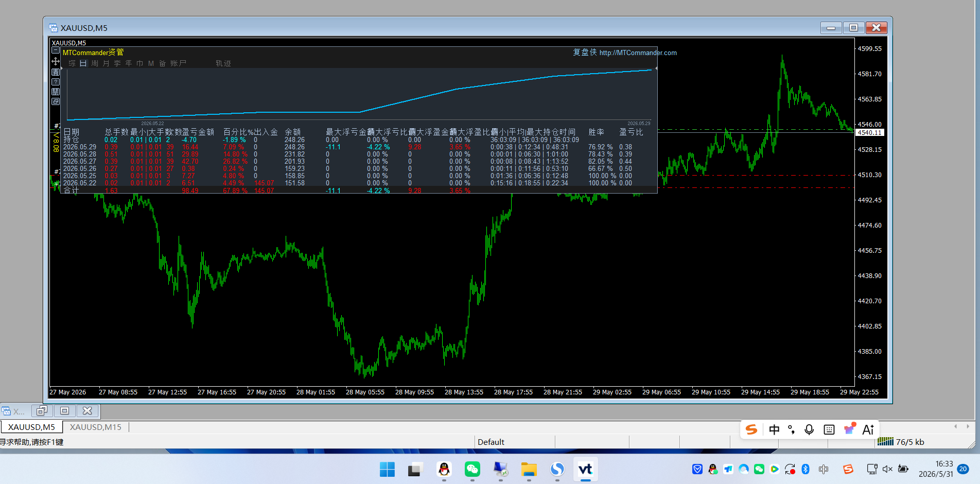Open the http://MTCommander.com link

click(638, 53)
